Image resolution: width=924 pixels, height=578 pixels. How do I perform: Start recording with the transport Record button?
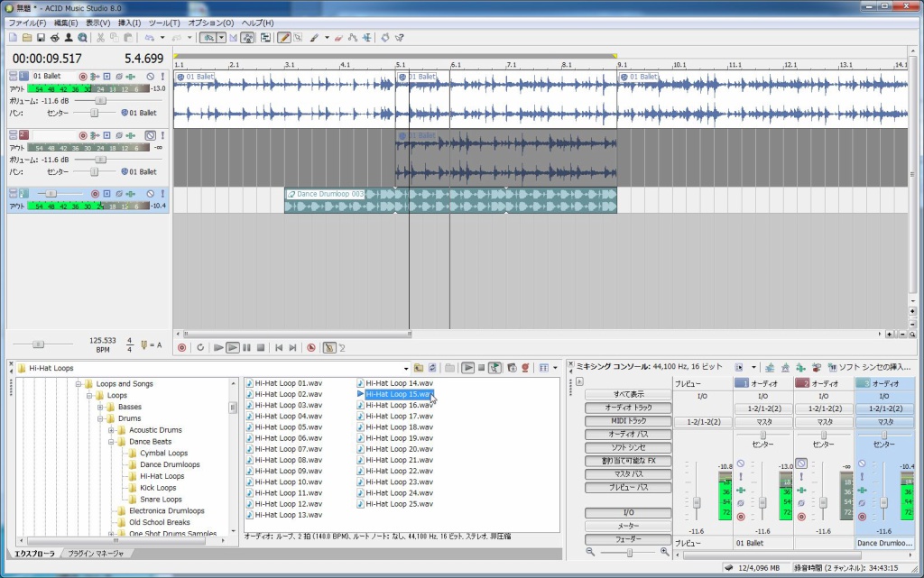click(182, 348)
